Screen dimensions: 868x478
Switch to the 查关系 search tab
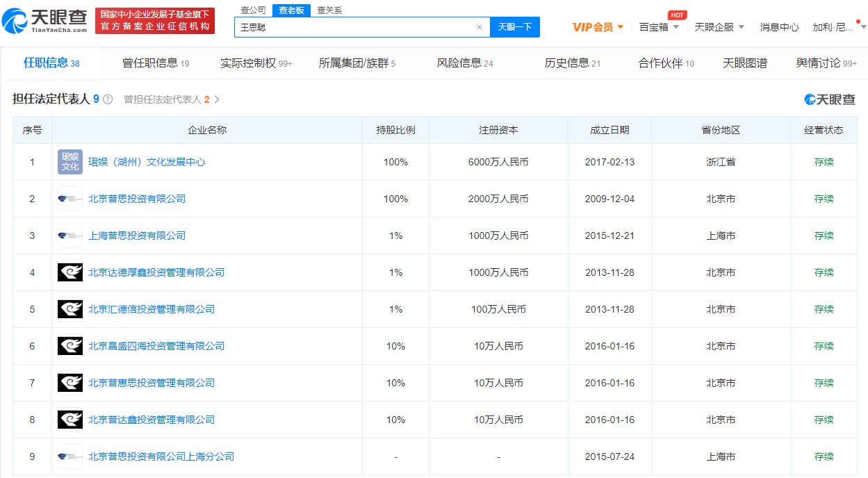[x=329, y=10]
